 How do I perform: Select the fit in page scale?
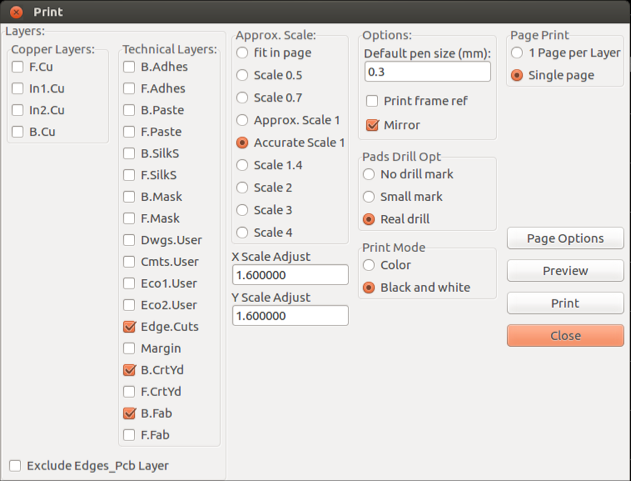point(243,52)
